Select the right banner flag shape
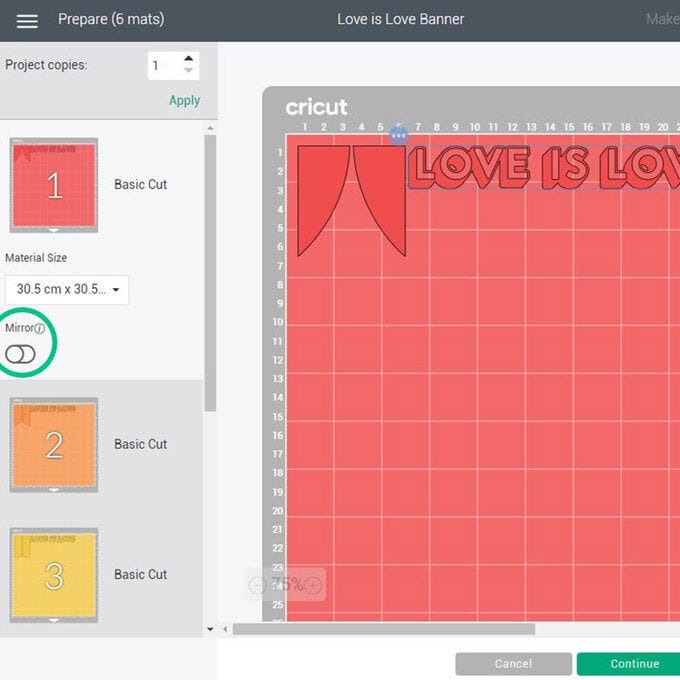The image size is (680, 680). pos(385,191)
